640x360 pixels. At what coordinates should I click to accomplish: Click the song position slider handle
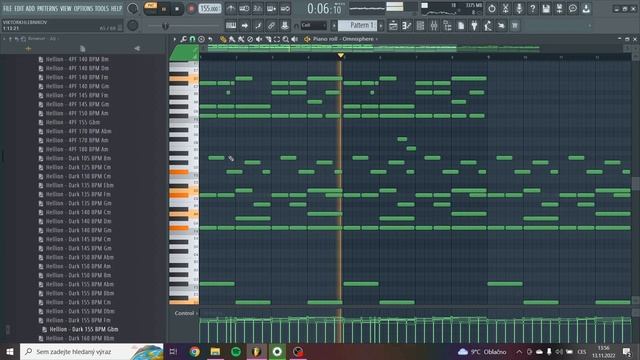[165, 26]
